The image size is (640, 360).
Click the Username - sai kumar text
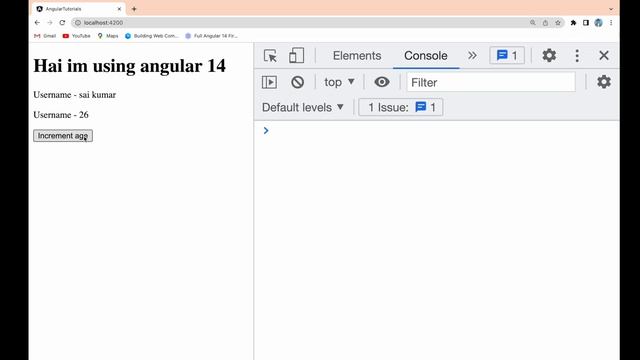coord(75,95)
